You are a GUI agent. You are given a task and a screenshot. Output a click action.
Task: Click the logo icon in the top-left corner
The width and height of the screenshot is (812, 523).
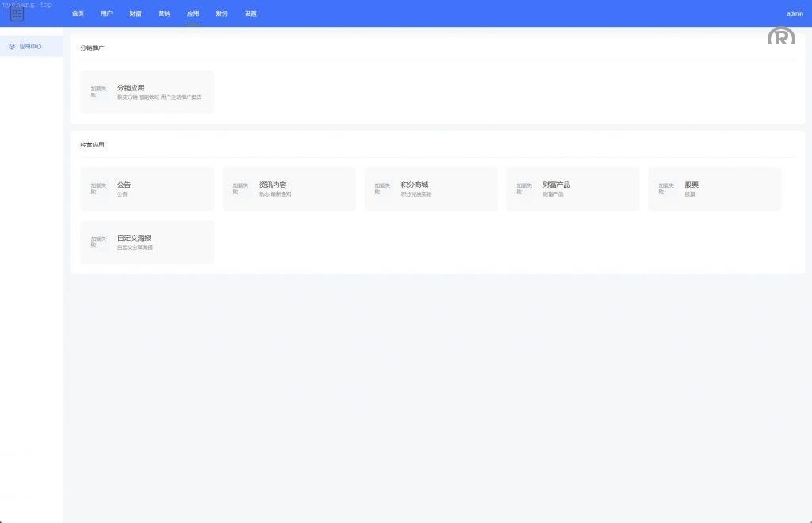coord(17,13)
